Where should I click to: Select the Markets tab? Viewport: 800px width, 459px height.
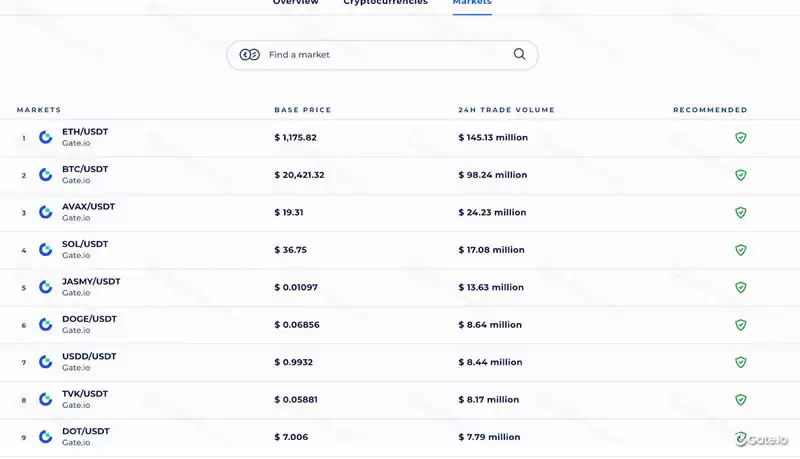pyautogui.click(x=472, y=3)
